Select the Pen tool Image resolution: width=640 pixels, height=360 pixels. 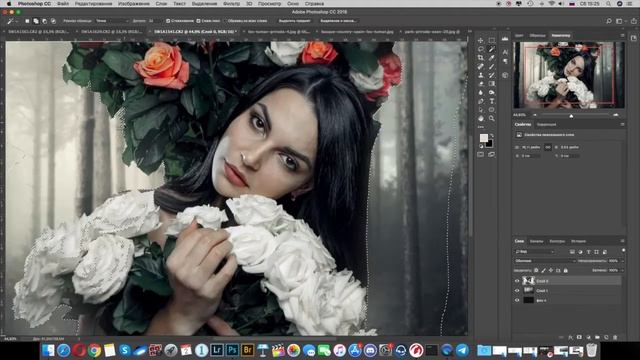480,101
